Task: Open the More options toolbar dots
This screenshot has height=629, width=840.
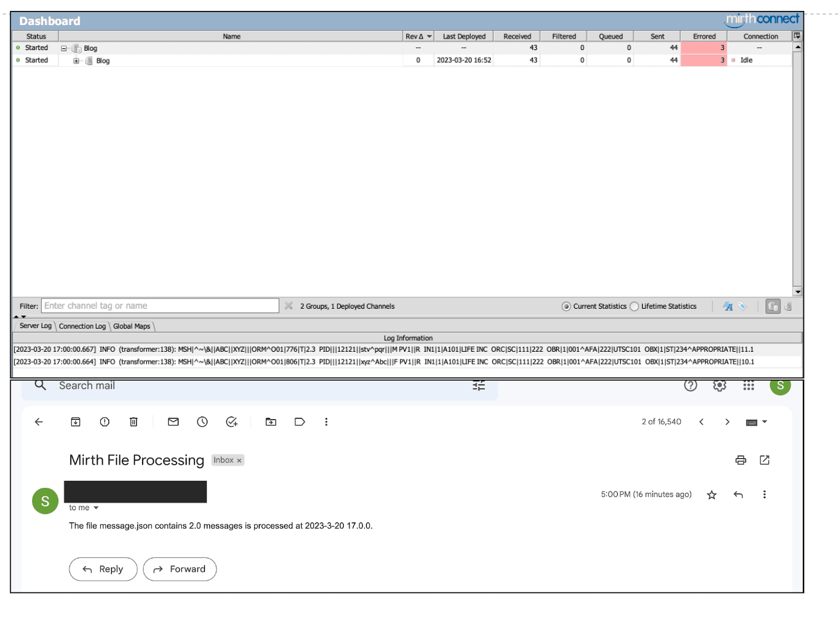Action: point(326,422)
